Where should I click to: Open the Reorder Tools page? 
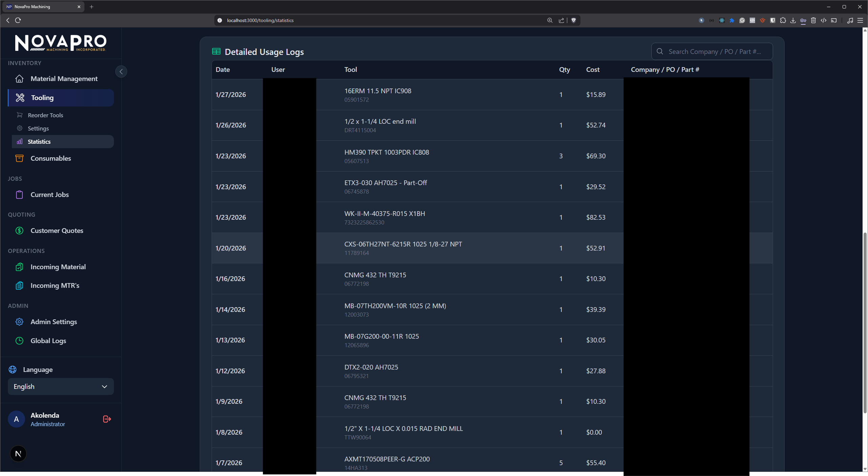pyautogui.click(x=45, y=115)
